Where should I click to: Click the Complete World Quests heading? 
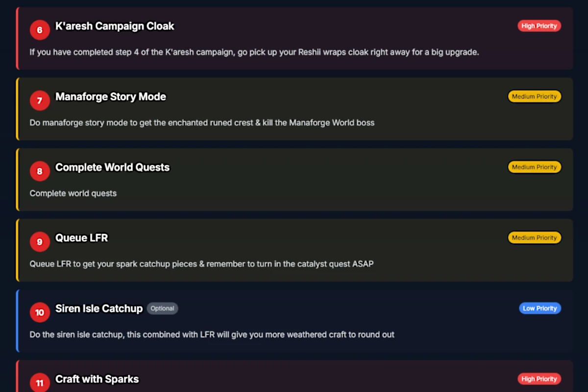coord(112,167)
